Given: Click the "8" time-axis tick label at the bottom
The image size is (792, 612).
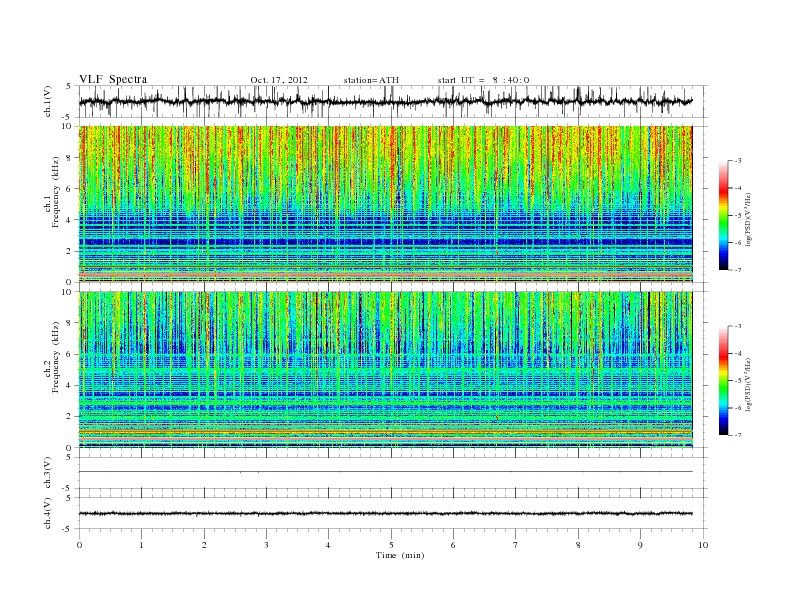Looking at the screenshot, I should point(578,545).
